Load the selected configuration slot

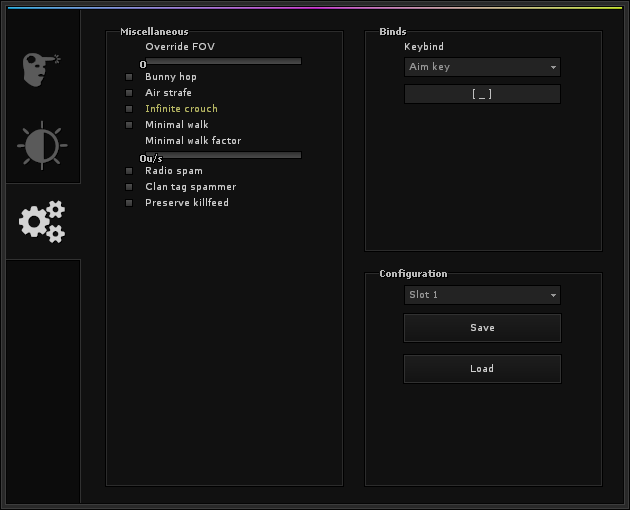482,369
